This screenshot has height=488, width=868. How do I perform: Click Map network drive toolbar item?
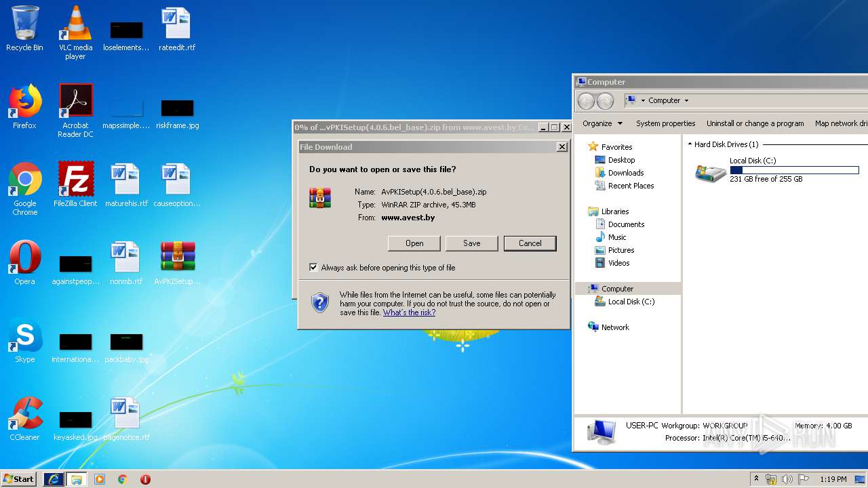point(841,123)
